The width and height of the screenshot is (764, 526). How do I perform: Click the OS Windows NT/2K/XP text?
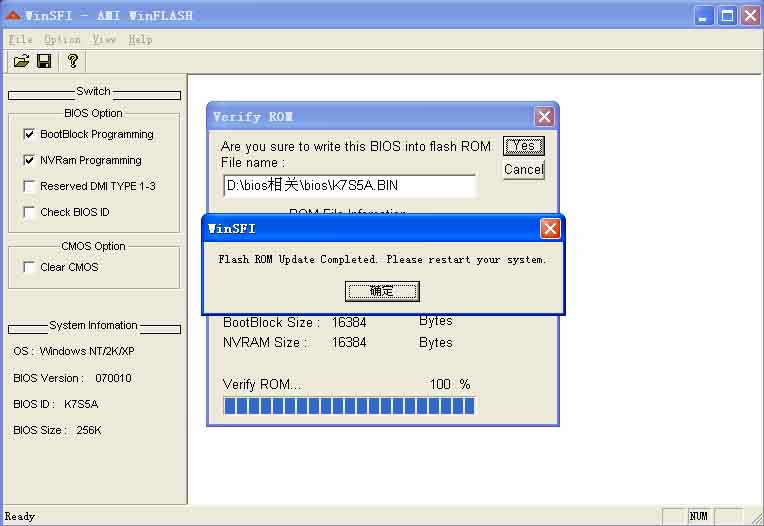coord(74,351)
